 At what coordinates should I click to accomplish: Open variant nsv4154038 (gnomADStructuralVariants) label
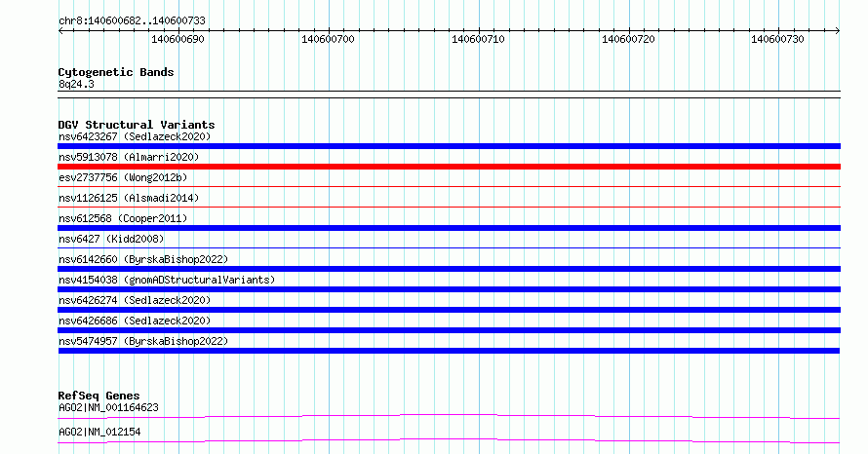tap(167, 280)
